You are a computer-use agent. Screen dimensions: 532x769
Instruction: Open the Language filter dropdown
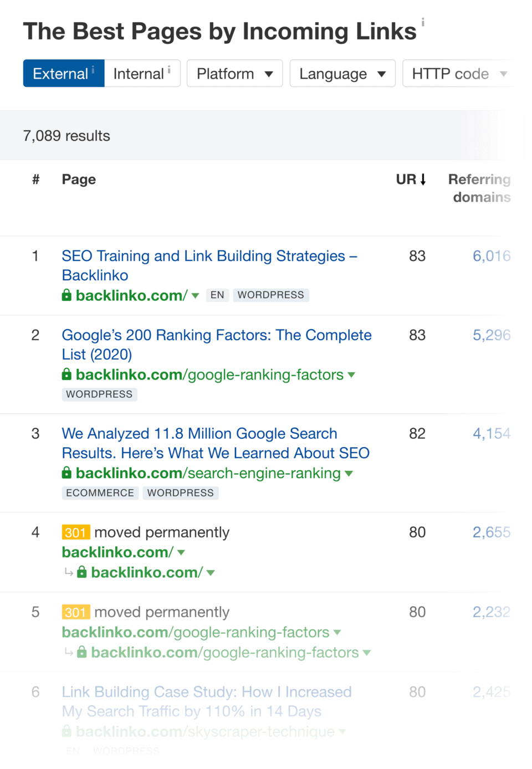pyautogui.click(x=342, y=74)
